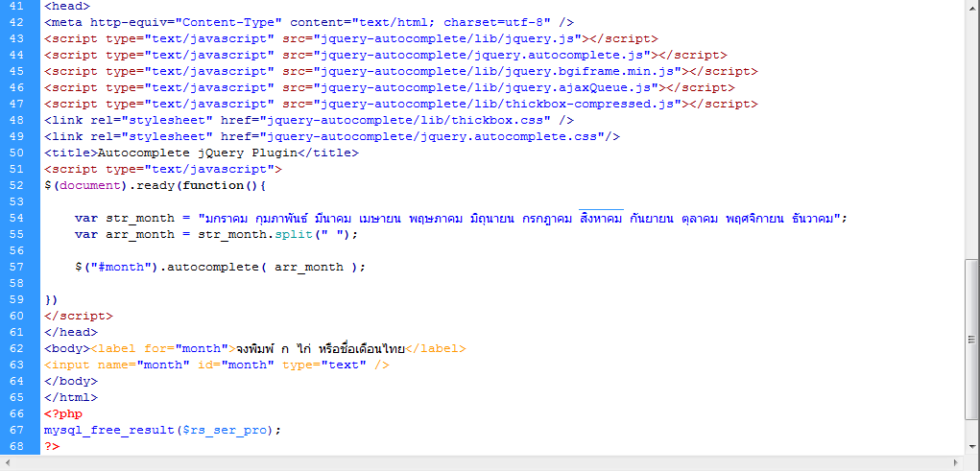Click the closing </head> tag
This screenshot has height=471, width=980.
tap(71, 332)
